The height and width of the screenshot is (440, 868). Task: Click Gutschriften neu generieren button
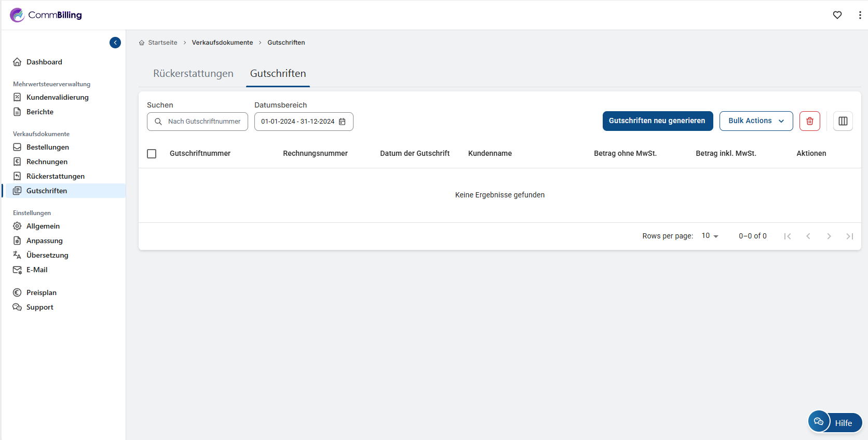click(x=657, y=121)
